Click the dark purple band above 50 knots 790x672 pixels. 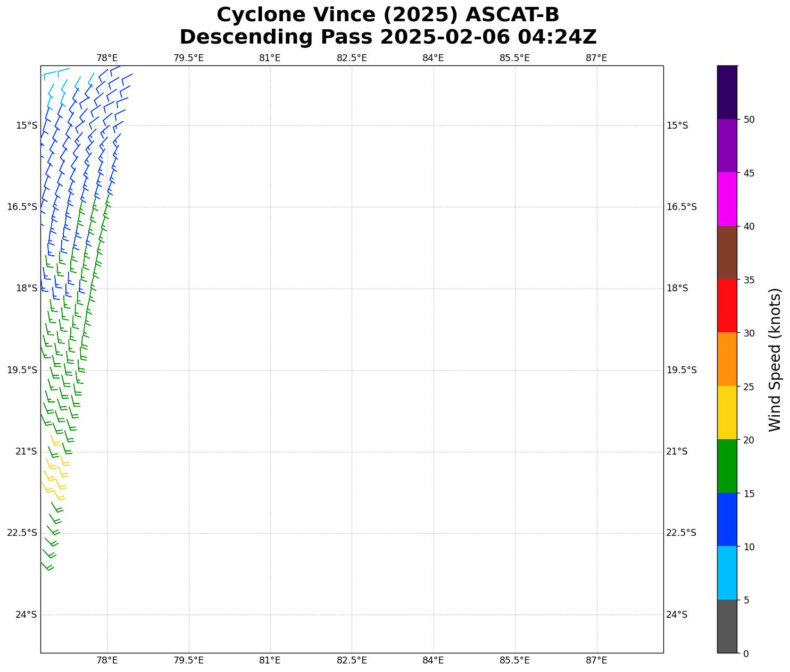pos(727,93)
